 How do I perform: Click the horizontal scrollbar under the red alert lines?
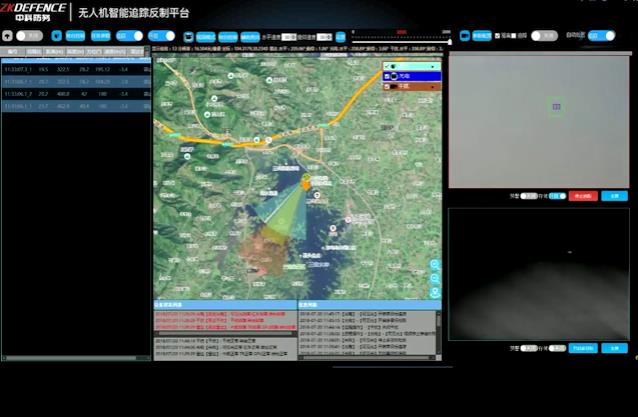coord(225,334)
